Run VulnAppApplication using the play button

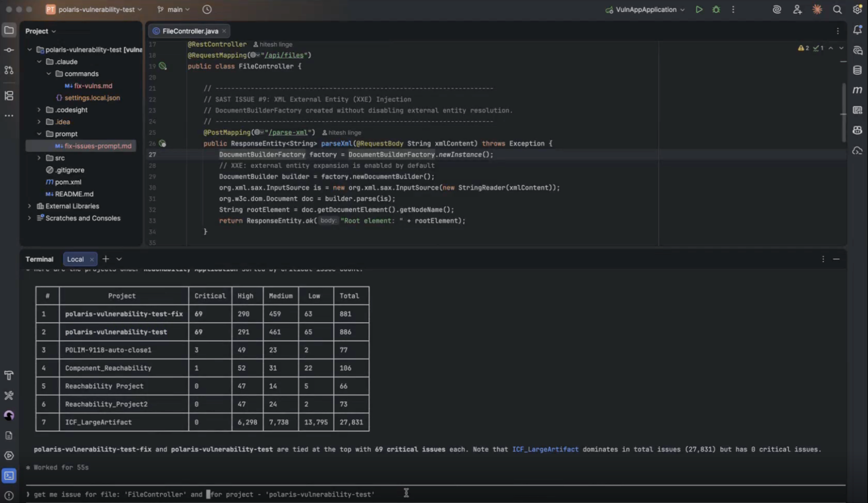click(699, 10)
